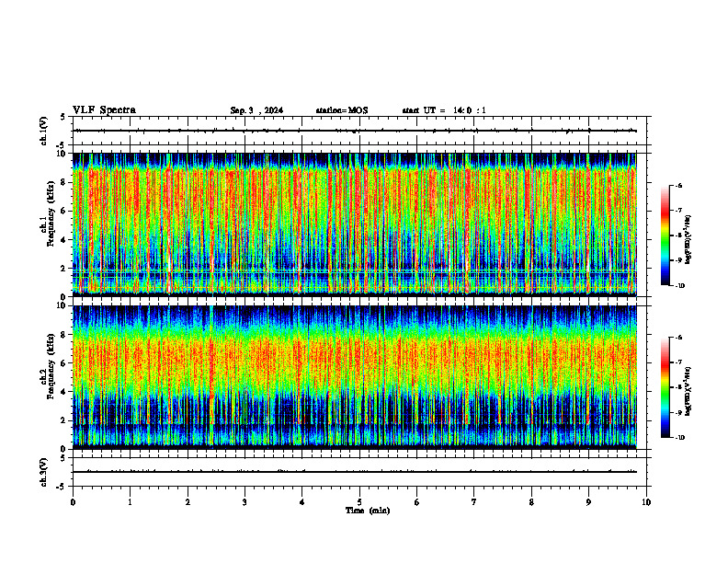728x563 pixels.
Task: Click inside the ch.2 spectrogram panel
Action: (355, 377)
